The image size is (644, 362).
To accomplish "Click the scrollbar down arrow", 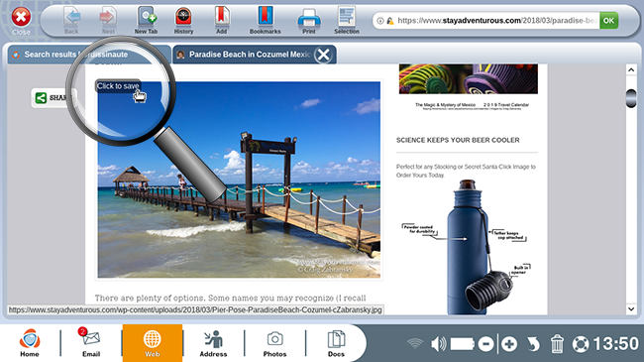I will click(x=631, y=308).
